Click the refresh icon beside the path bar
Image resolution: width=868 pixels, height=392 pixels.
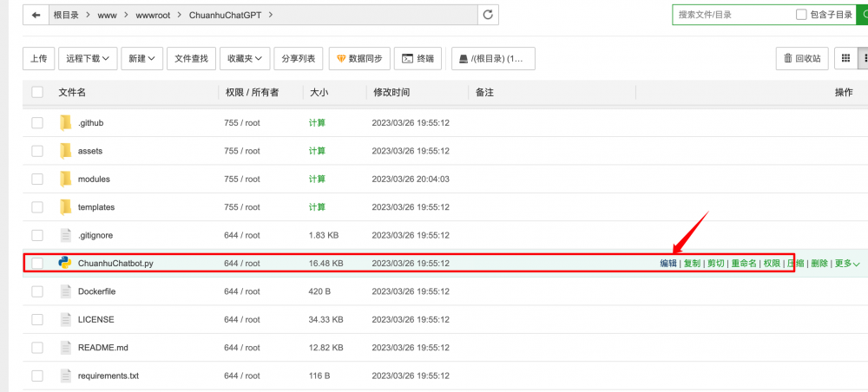tap(489, 15)
